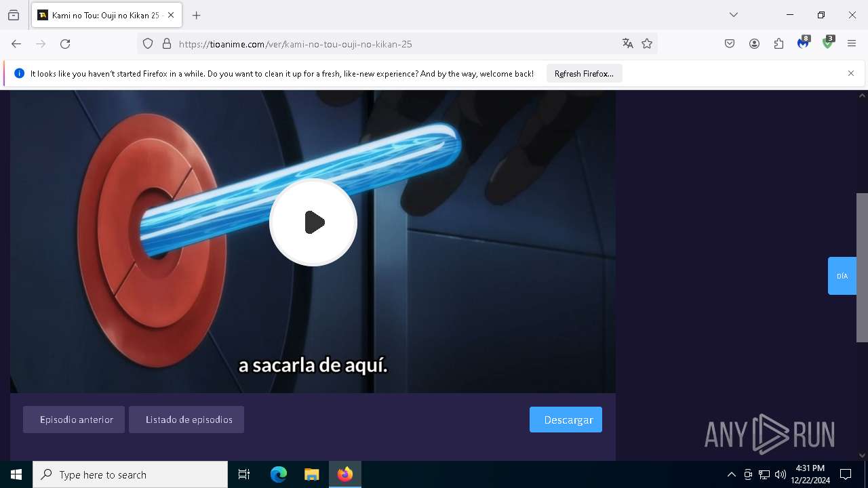Open the recent browsing icon left of tabs
This screenshot has width=868, height=488.
point(14,15)
